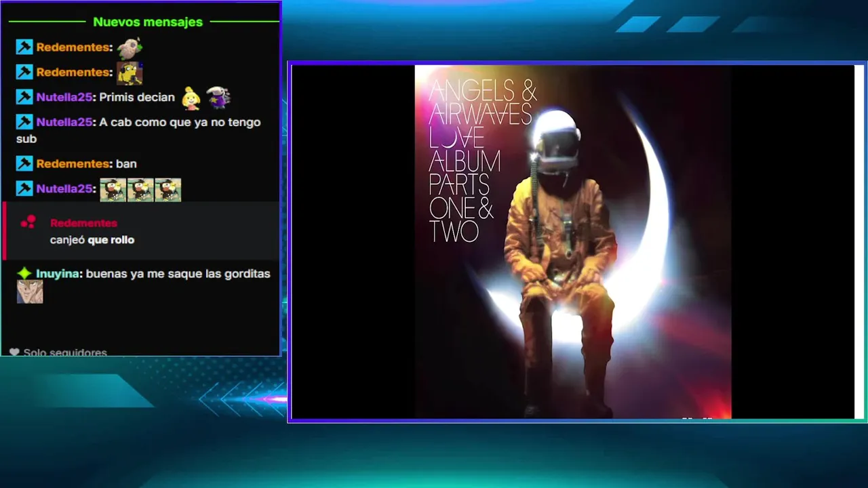Open Inuyina's user profile

pyautogui.click(x=59, y=274)
